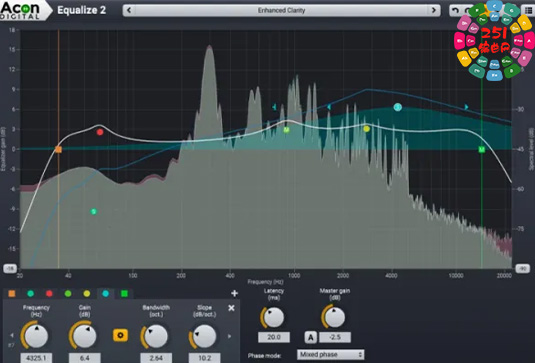Go to previous preset with left arrow

point(129,10)
